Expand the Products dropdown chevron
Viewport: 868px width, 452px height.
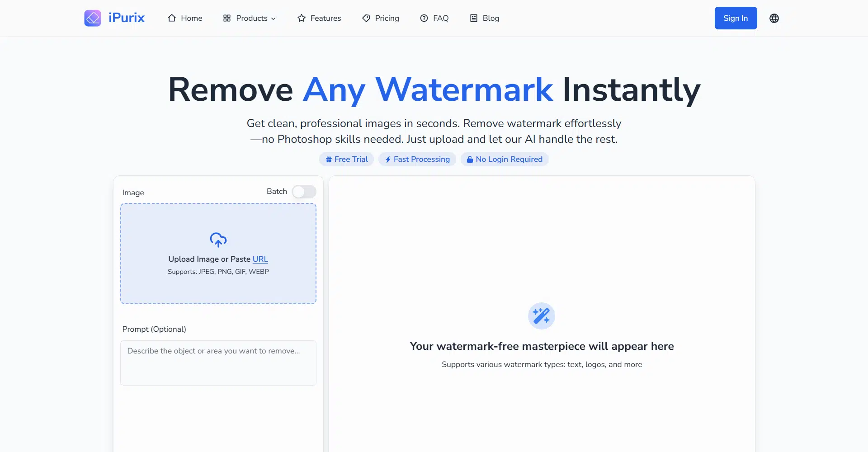click(x=273, y=19)
